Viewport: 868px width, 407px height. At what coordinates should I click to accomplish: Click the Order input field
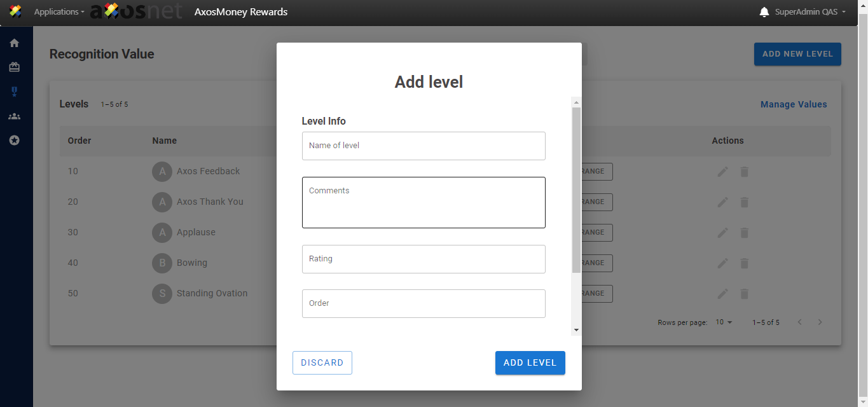click(x=424, y=303)
